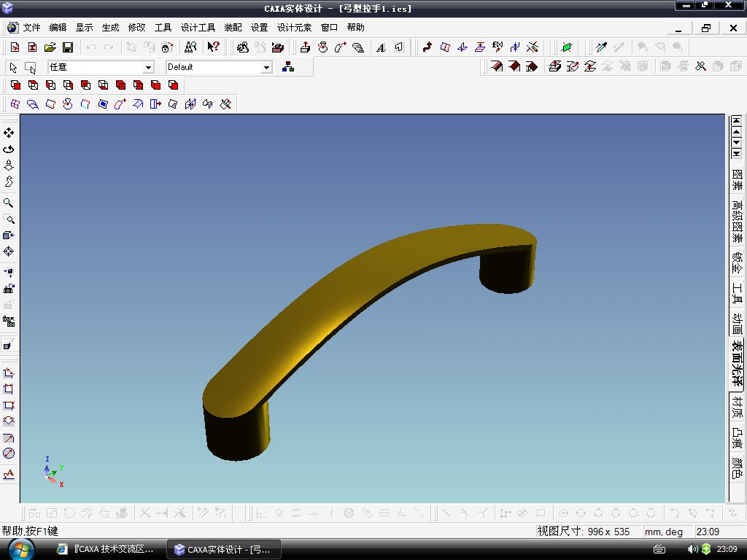Switch to the 钣金 catalog tab
The height and width of the screenshot is (560, 747).
[737, 262]
